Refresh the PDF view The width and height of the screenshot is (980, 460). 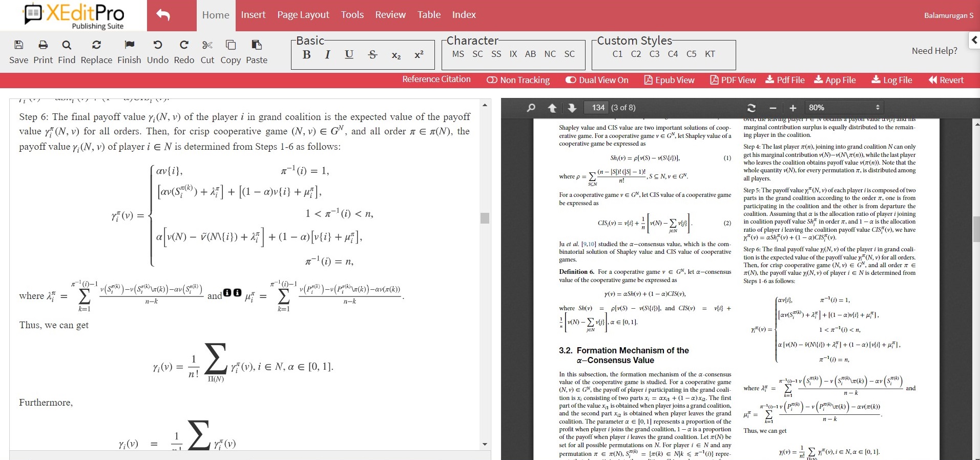pyautogui.click(x=752, y=108)
